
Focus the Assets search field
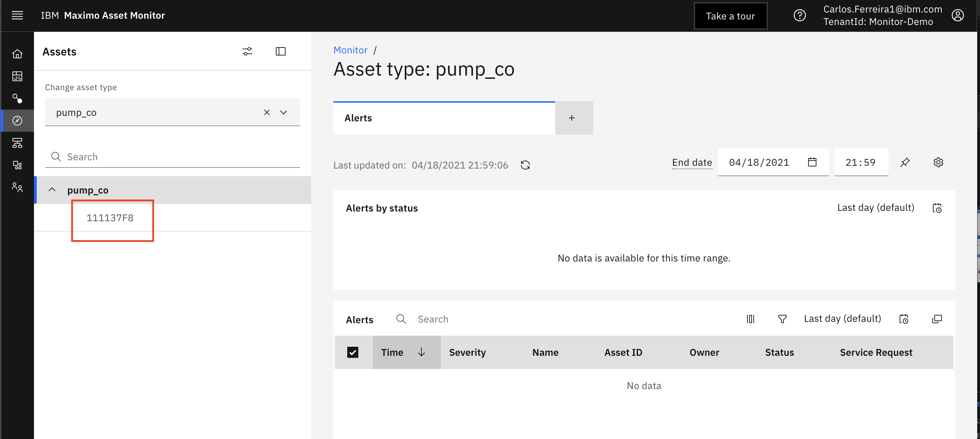tap(172, 156)
